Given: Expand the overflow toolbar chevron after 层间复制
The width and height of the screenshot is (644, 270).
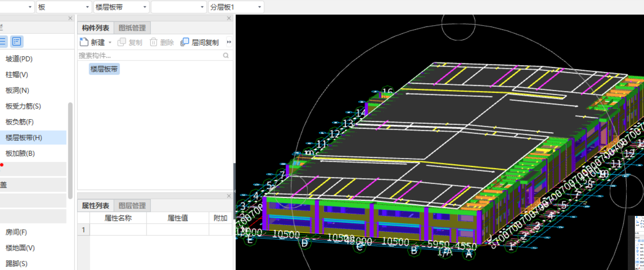Looking at the screenshot, I should click(x=229, y=42).
